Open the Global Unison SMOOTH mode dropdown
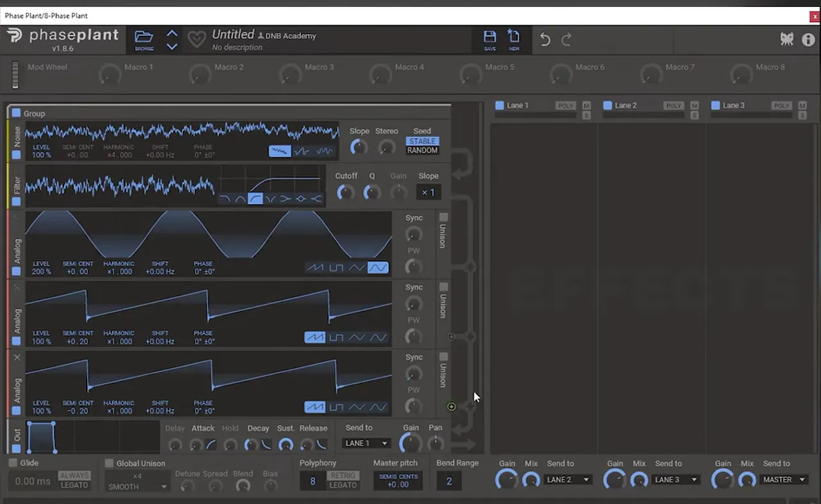This screenshot has height=504, width=821. [137, 487]
